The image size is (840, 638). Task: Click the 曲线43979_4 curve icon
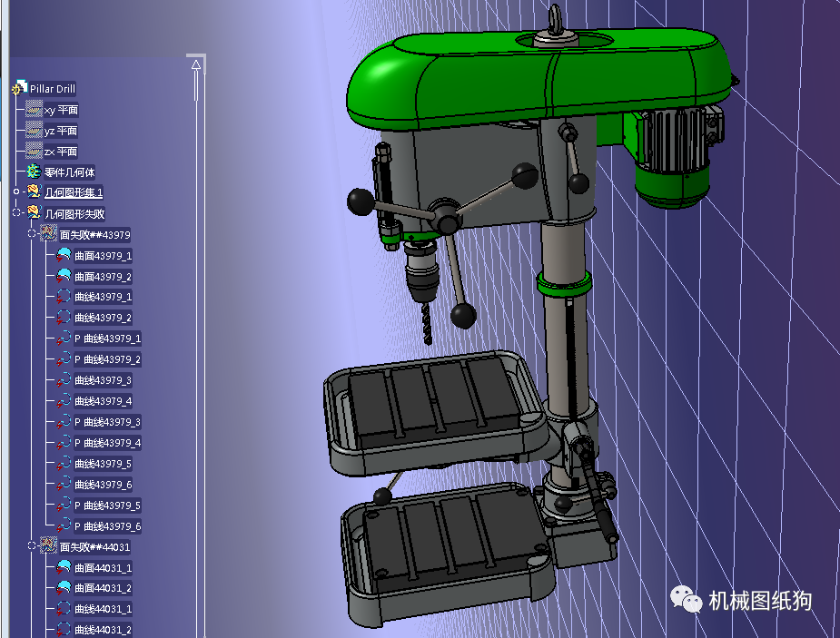pos(64,401)
